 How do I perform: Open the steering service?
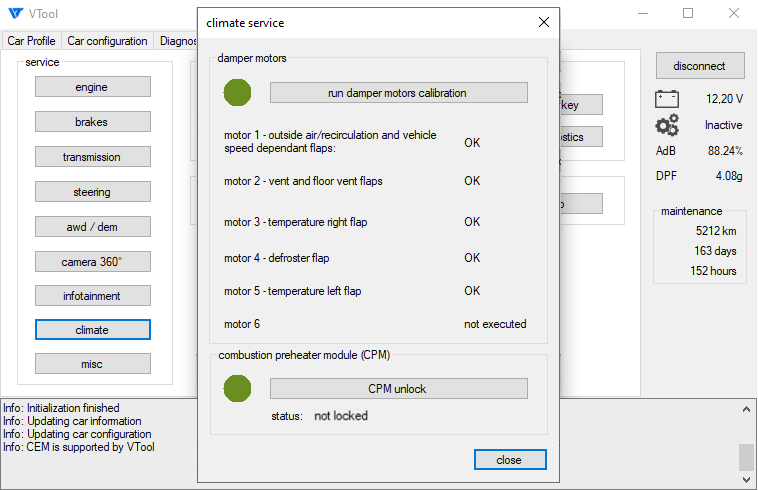click(92, 192)
